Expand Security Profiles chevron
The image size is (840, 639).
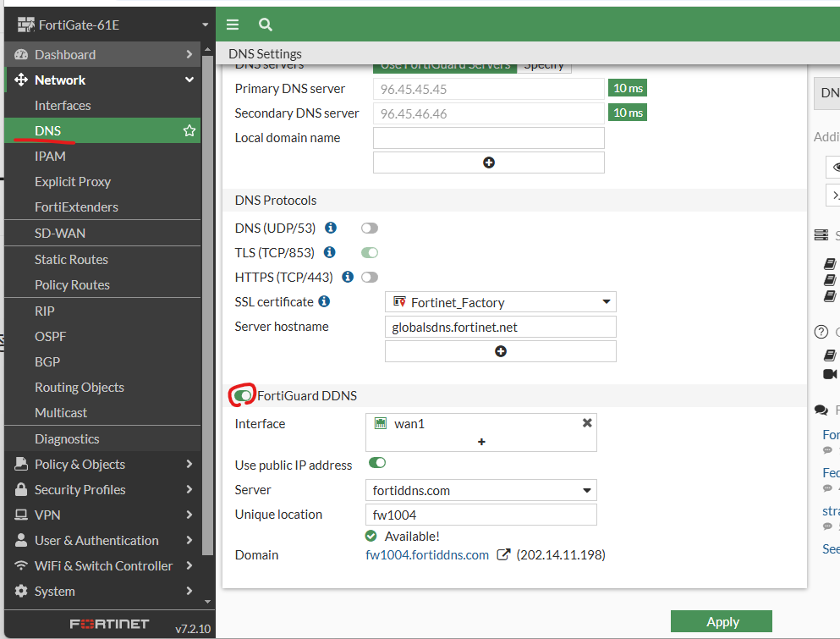[x=189, y=489]
